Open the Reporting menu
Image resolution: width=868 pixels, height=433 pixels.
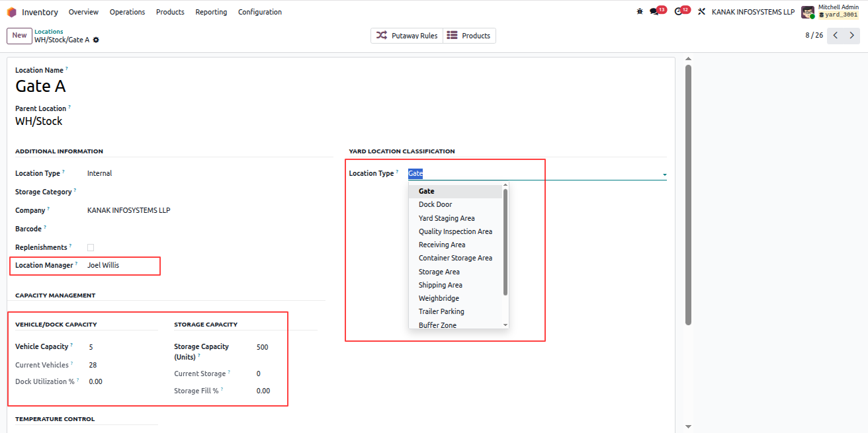pos(211,12)
